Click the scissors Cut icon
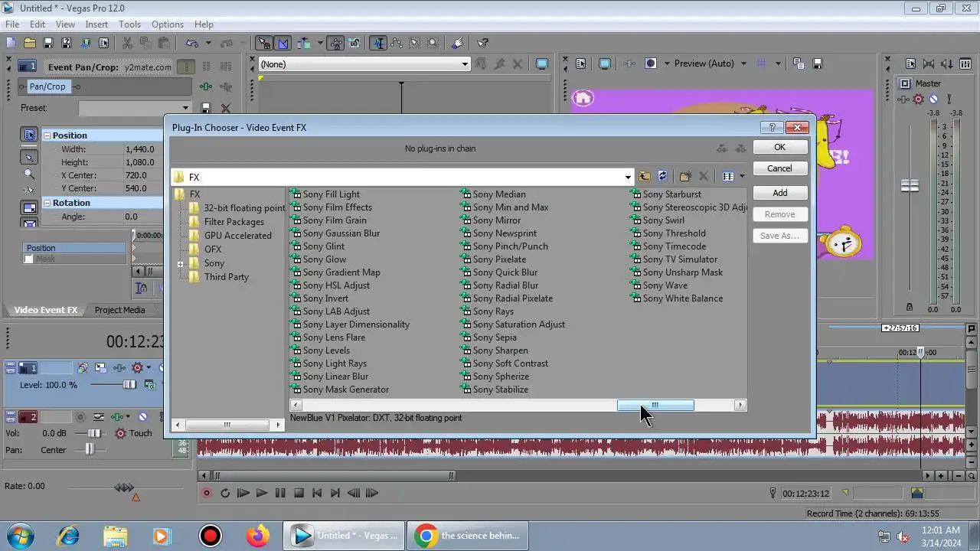The image size is (980, 551). [127, 44]
